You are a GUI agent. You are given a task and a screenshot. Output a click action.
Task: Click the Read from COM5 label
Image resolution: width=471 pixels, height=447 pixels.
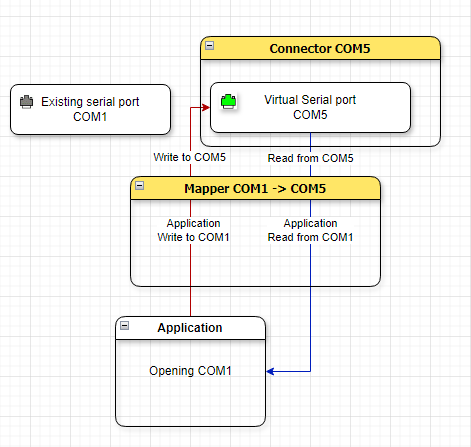coord(310,158)
